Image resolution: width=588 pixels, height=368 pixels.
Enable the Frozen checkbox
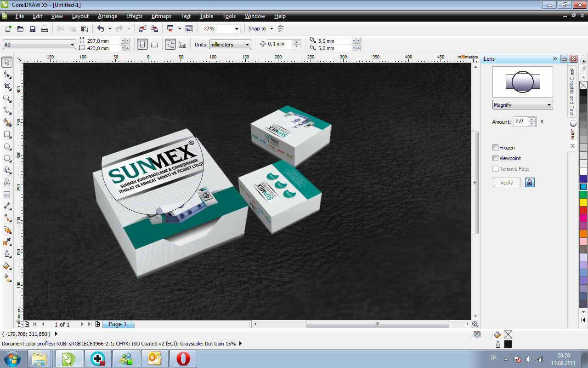[495, 148]
